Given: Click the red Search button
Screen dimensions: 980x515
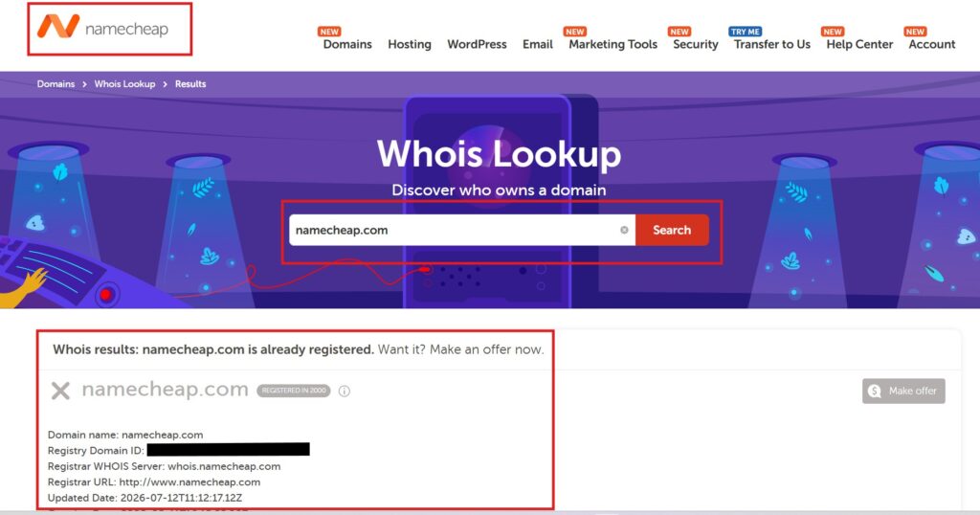Looking at the screenshot, I should click(672, 230).
